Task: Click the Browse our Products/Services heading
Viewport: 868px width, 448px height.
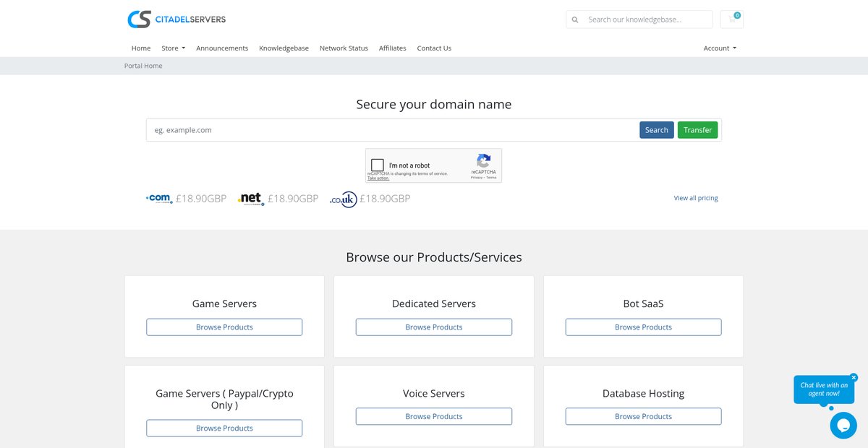Action: [434, 257]
